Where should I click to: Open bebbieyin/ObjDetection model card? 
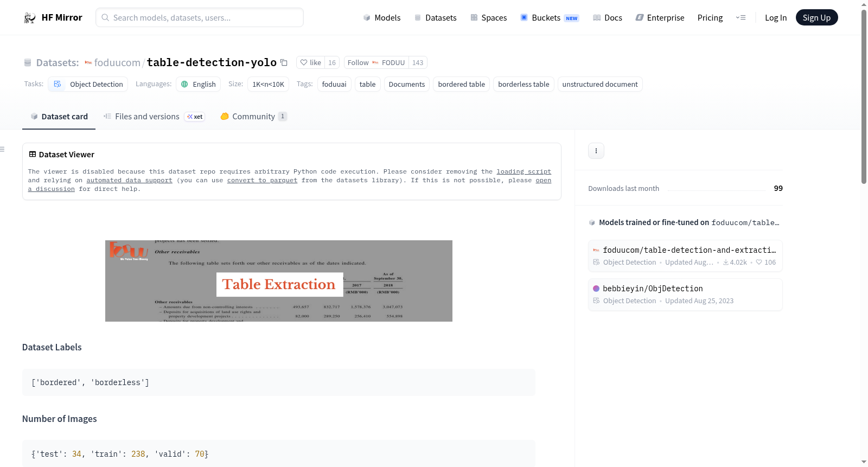click(685, 295)
